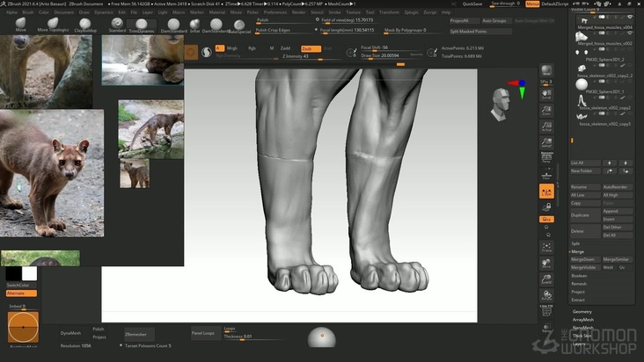This screenshot has width=644, height=362.
Task: Toggle the Mrgb channel button
Action: (x=232, y=48)
